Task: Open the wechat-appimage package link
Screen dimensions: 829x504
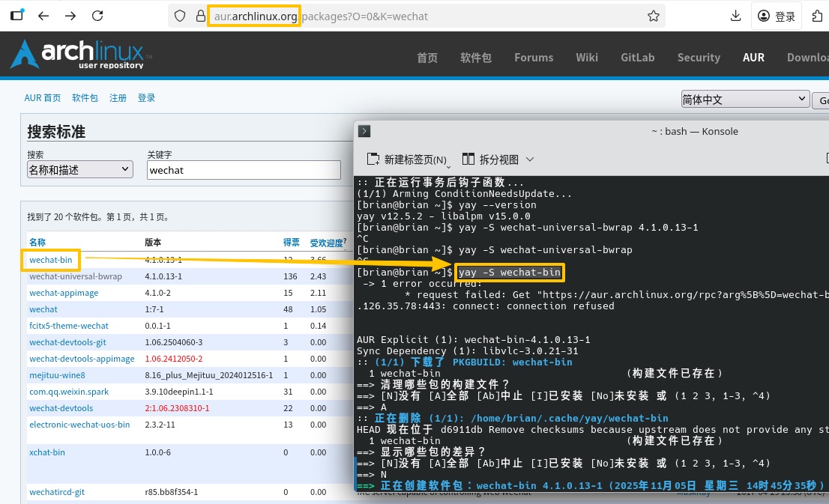Action: click(x=64, y=293)
